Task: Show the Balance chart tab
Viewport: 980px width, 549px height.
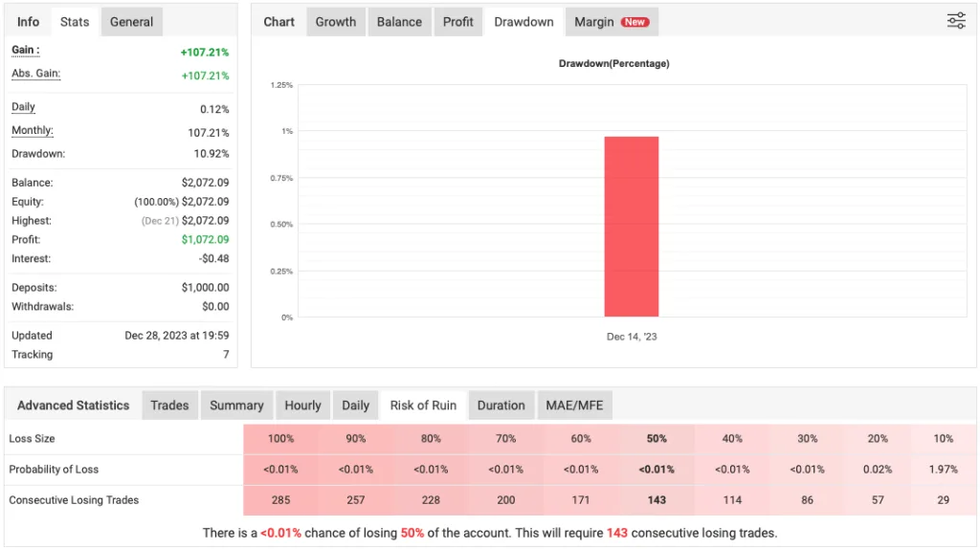Action: coord(399,22)
